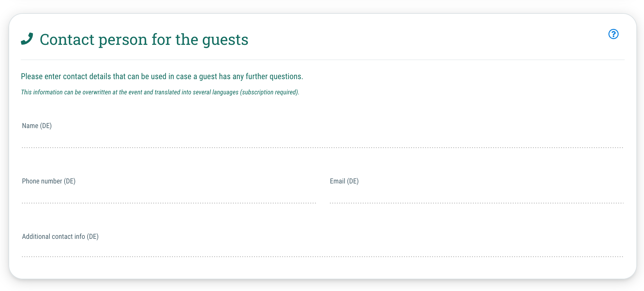Focus the Email (DE) input field
644x291 pixels.
point(477,195)
